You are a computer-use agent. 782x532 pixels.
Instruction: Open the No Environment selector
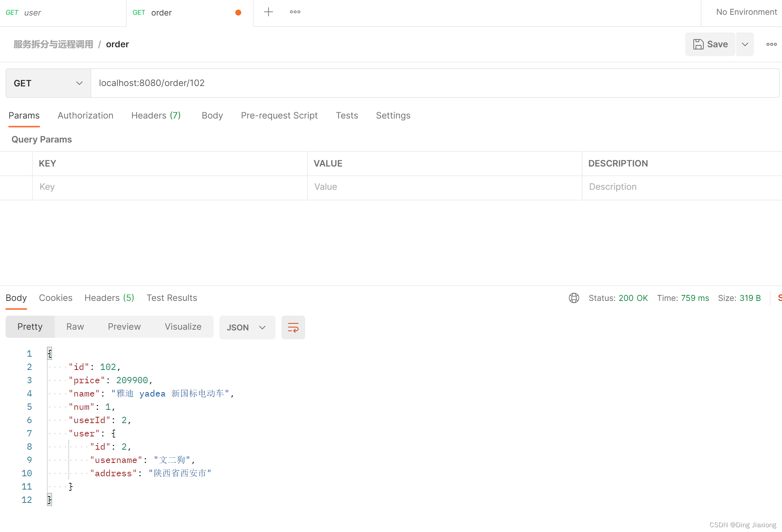746,12
